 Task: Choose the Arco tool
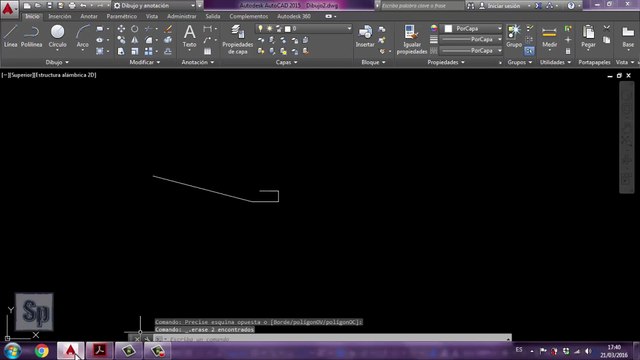pos(82,36)
